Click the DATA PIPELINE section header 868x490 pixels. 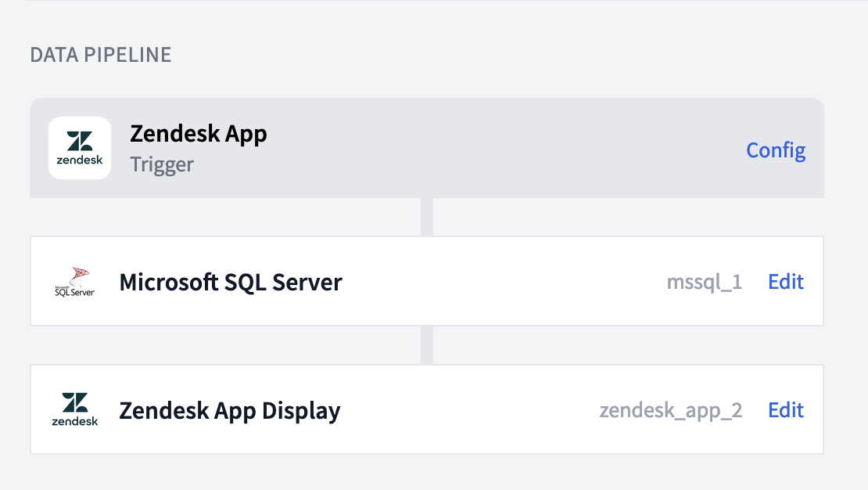coord(100,54)
